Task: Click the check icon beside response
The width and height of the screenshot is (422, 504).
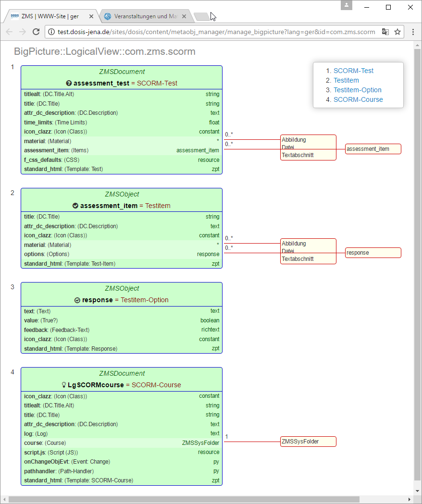Action: [77, 300]
